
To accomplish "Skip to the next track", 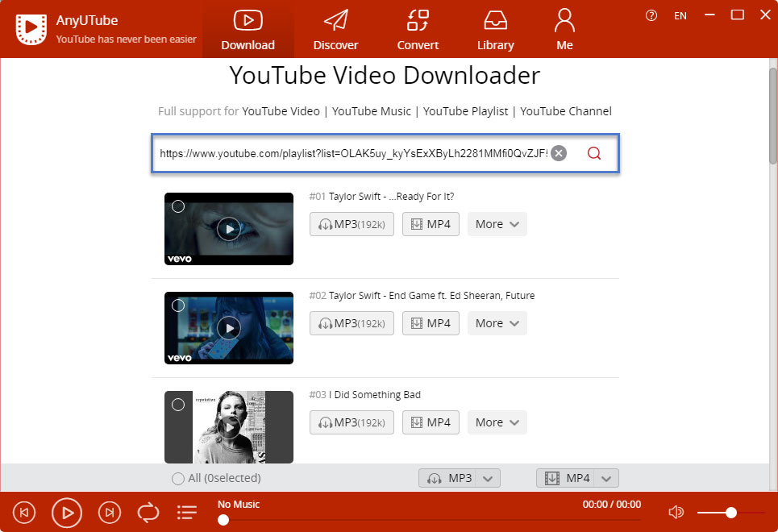I will [110, 513].
